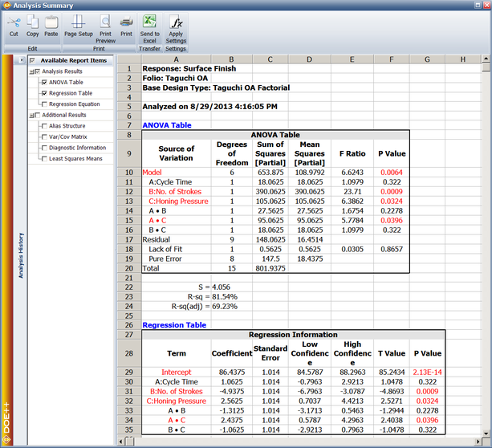Click the Response: Surface Finish cell
The height and width of the screenshot is (448, 492).
(189, 69)
